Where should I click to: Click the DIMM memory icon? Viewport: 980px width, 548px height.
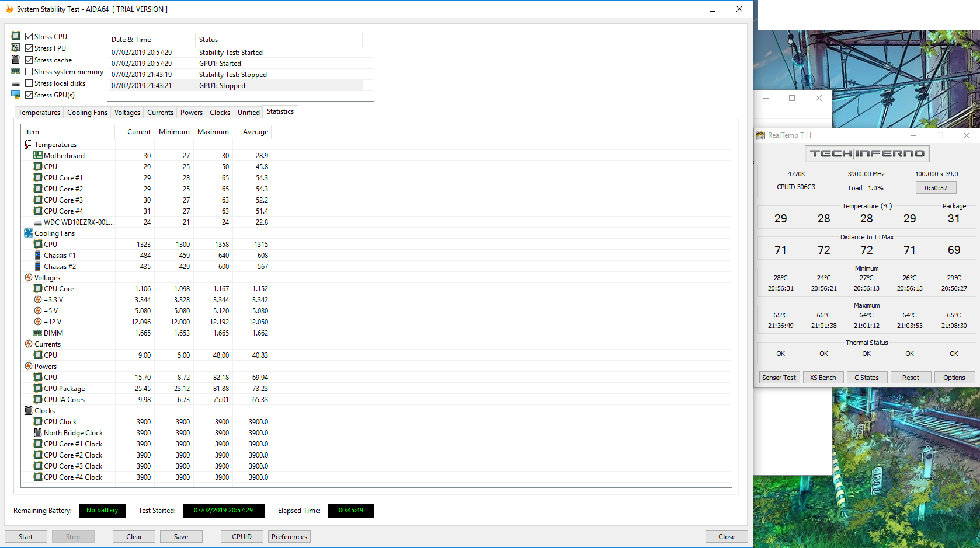[x=38, y=333]
